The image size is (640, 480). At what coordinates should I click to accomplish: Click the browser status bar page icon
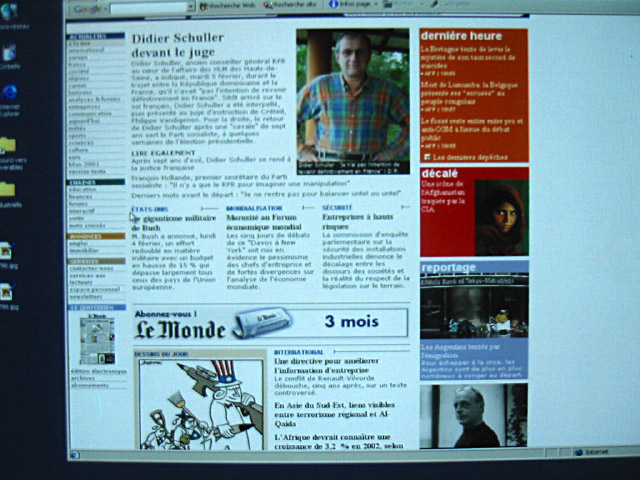[73, 454]
